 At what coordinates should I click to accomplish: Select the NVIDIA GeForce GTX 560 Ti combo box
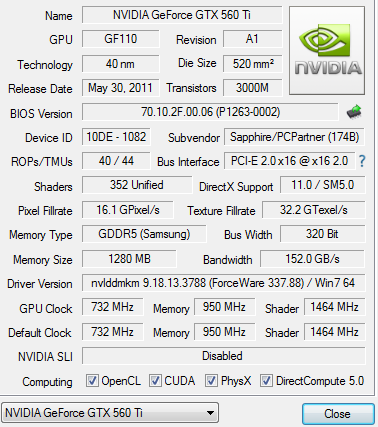110,413
